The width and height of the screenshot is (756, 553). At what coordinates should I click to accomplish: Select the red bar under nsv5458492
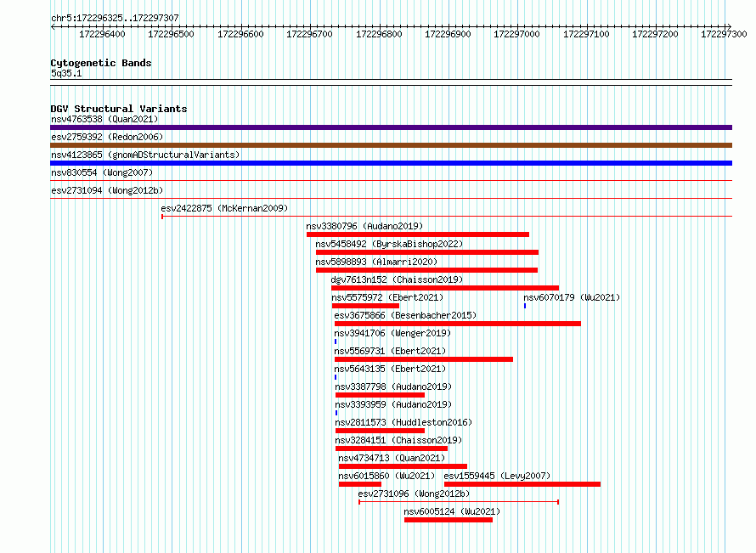[427, 252]
